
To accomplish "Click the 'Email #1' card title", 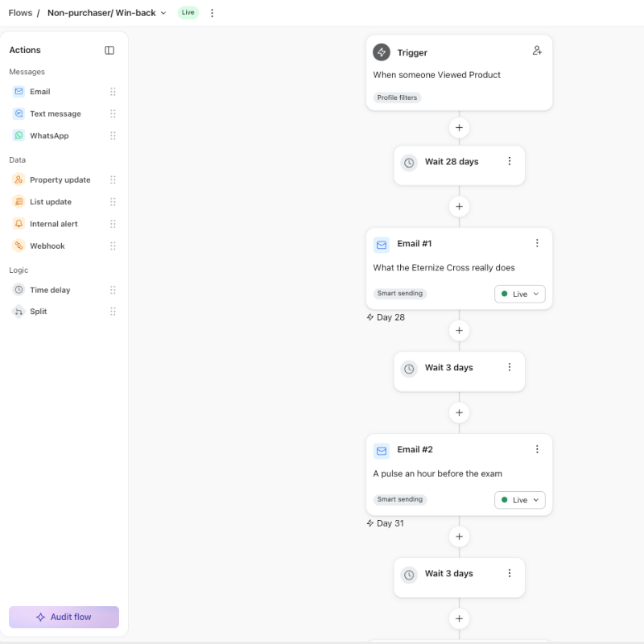I will tap(415, 244).
